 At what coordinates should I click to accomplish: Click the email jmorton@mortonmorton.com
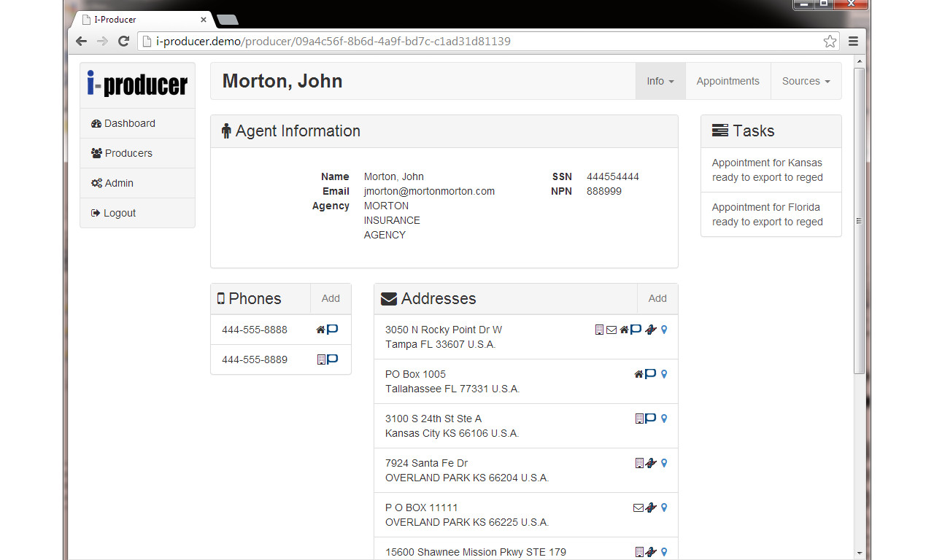[x=429, y=191]
